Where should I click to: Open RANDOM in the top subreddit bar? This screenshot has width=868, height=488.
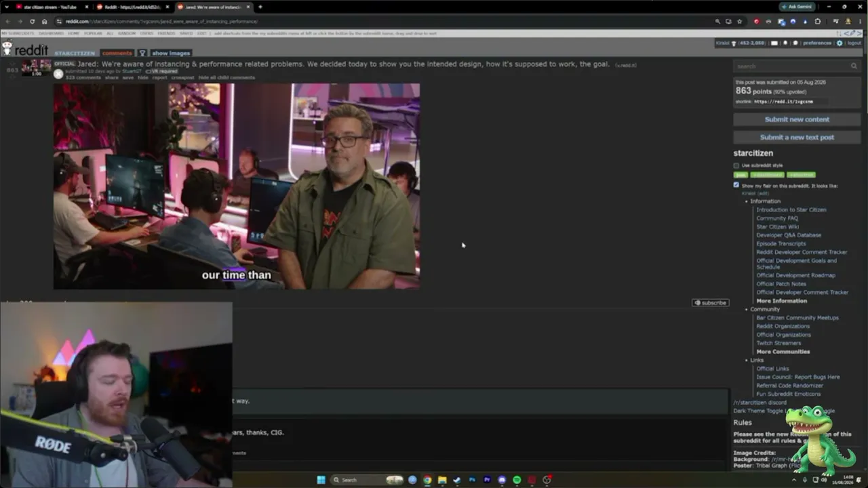pyautogui.click(x=126, y=33)
